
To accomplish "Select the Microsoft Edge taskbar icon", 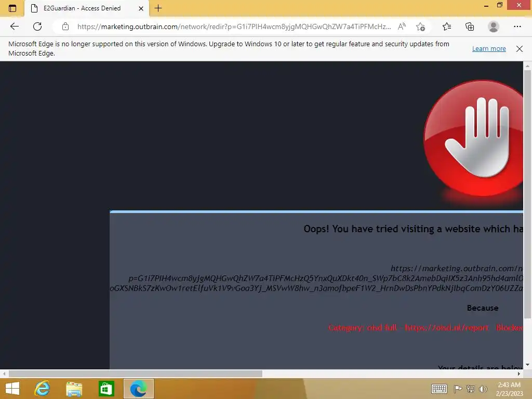I will click(x=138, y=389).
